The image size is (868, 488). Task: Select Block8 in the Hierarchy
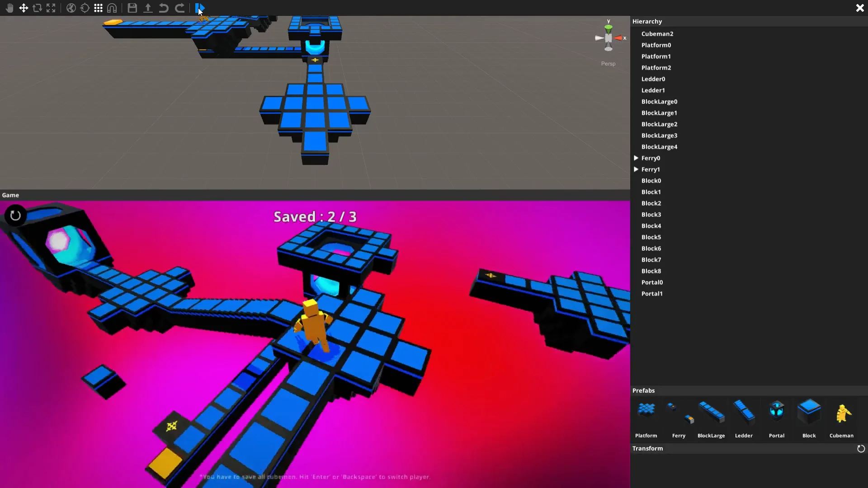tap(651, 271)
